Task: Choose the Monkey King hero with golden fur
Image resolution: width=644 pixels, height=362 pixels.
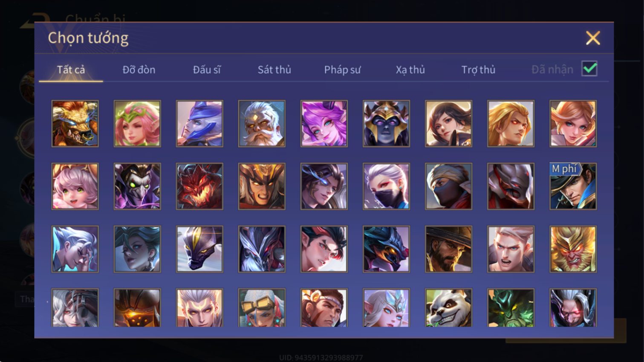Action: coord(573,249)
